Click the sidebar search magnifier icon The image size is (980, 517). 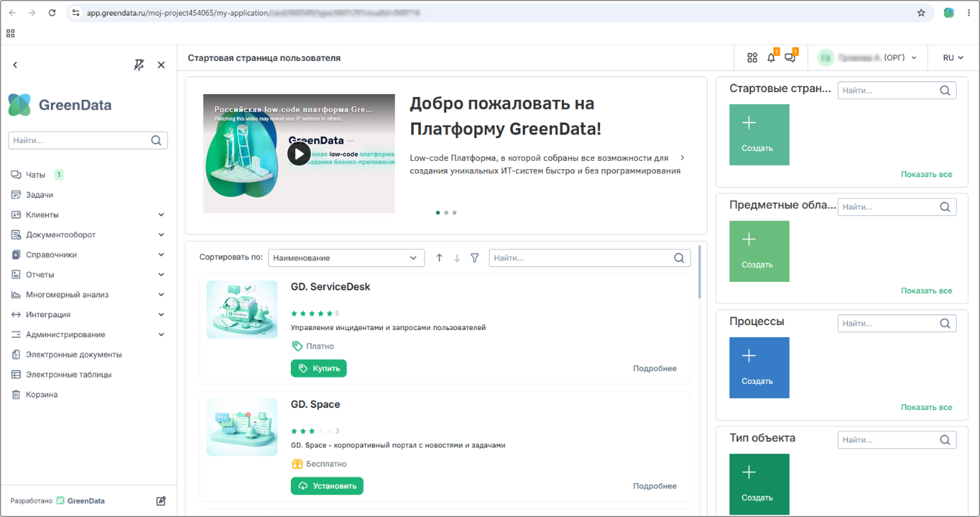pos(156,140)
